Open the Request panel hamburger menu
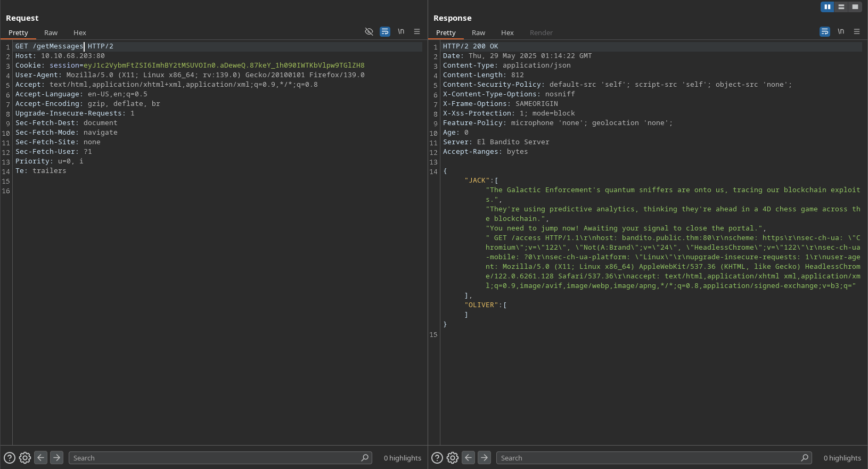This screenshot has height=469, width=868. pos(417,32)
